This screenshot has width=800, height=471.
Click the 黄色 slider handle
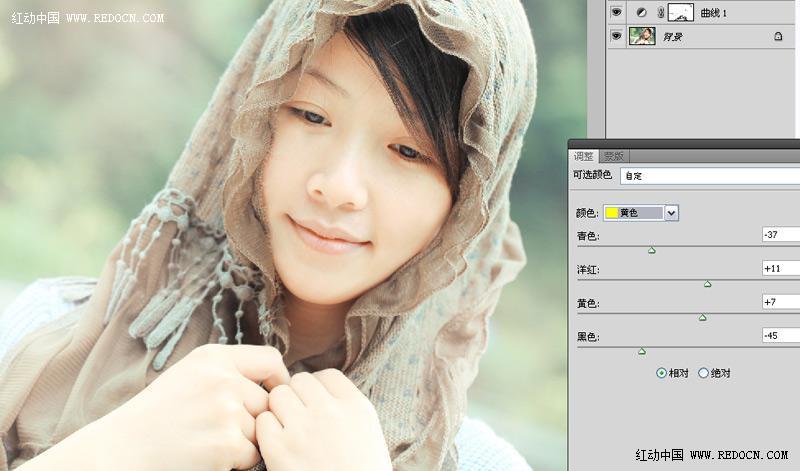(x=703, y=317)
